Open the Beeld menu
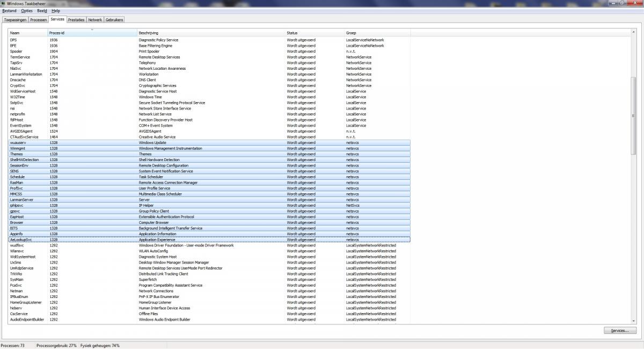644x349 pixels. click(x=42, y=11)
